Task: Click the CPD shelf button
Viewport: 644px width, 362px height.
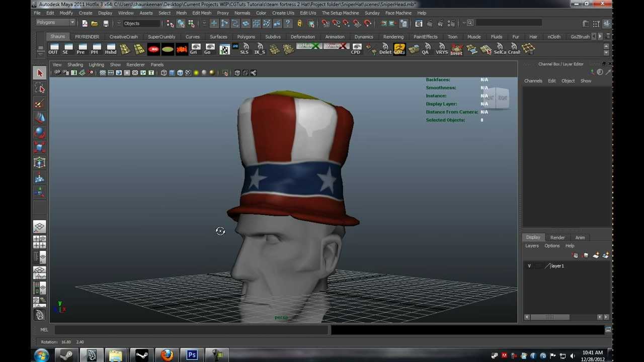Action: [356, 49]
